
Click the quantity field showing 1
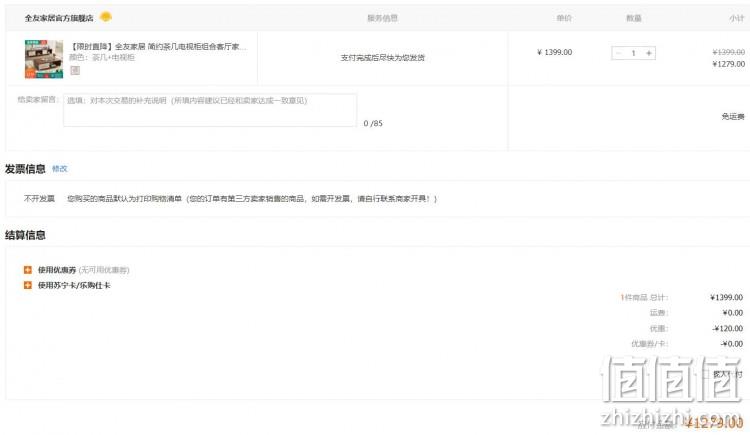[x=634, y=53]
